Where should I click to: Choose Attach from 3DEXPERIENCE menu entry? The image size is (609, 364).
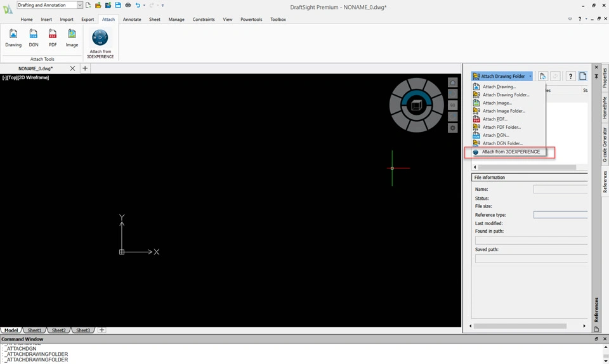[x=507, y=152]
